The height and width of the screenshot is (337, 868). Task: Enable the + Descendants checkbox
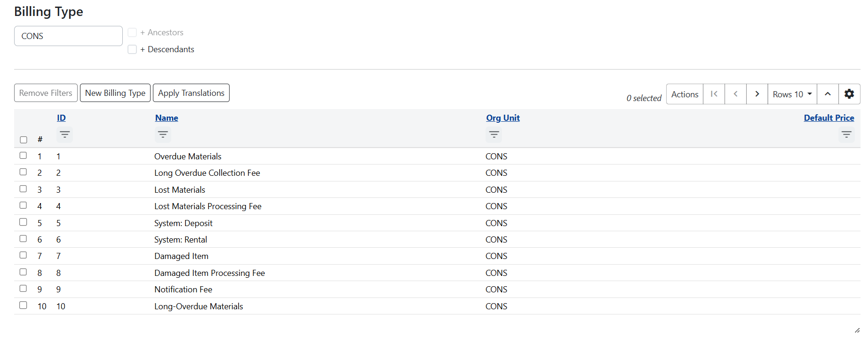pos(132,49)
